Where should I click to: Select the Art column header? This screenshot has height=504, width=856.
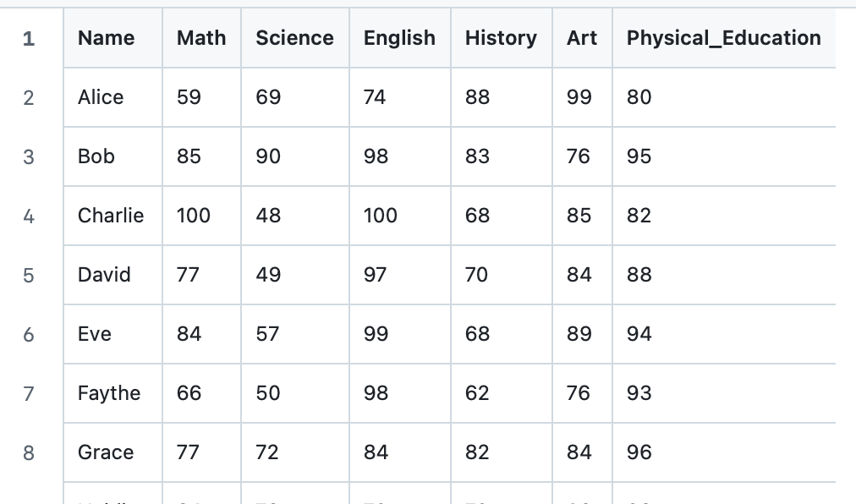coord(582,38)
